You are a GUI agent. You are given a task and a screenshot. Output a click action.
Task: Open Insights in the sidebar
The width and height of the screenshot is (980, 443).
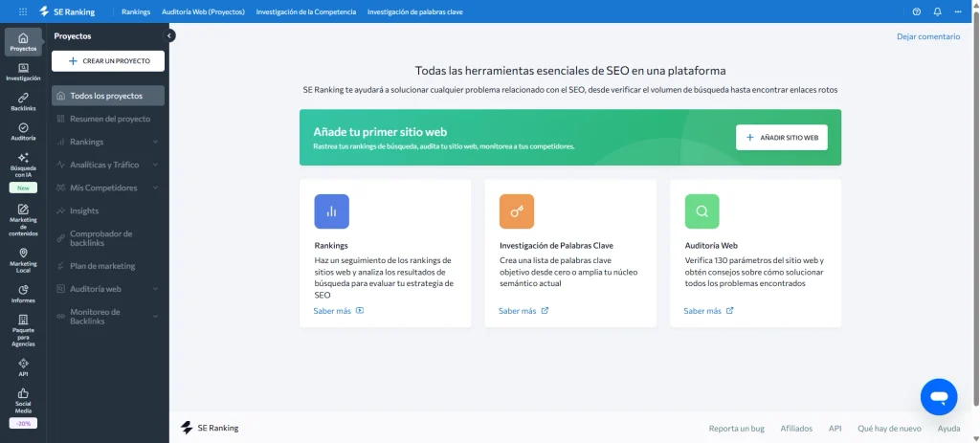[108, 210]
